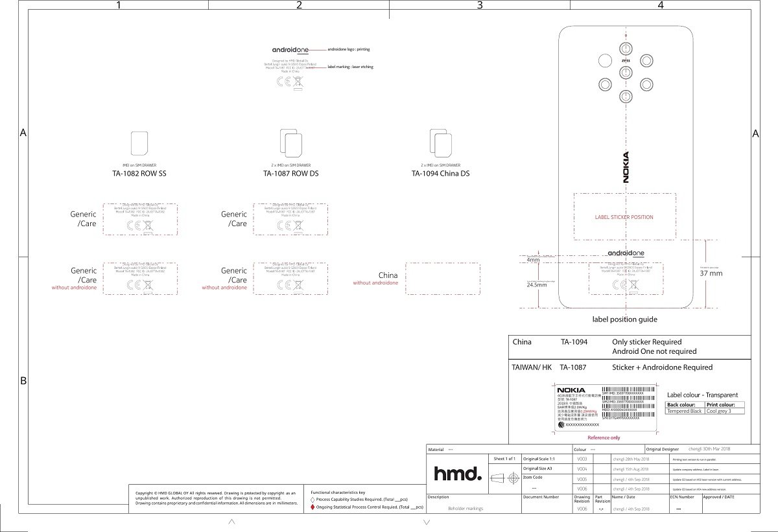Click the 'Drawing Revision' field label
This screenshot has width=778, height=532.
(582, 500)
